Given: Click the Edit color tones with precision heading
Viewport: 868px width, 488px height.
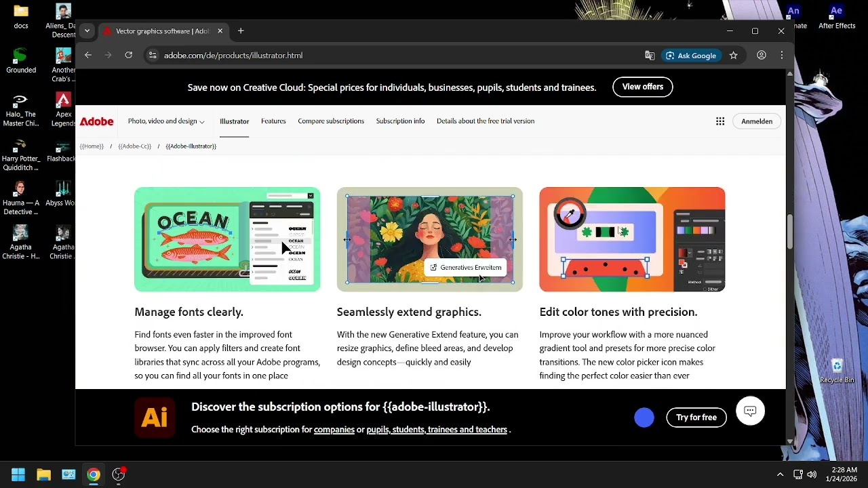Looking at the screenshot, I should point(618,312).
